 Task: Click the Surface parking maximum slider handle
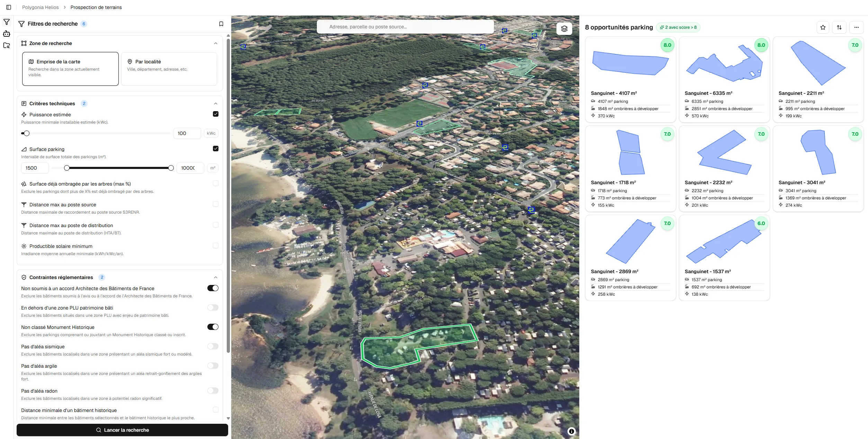point(171,168)
